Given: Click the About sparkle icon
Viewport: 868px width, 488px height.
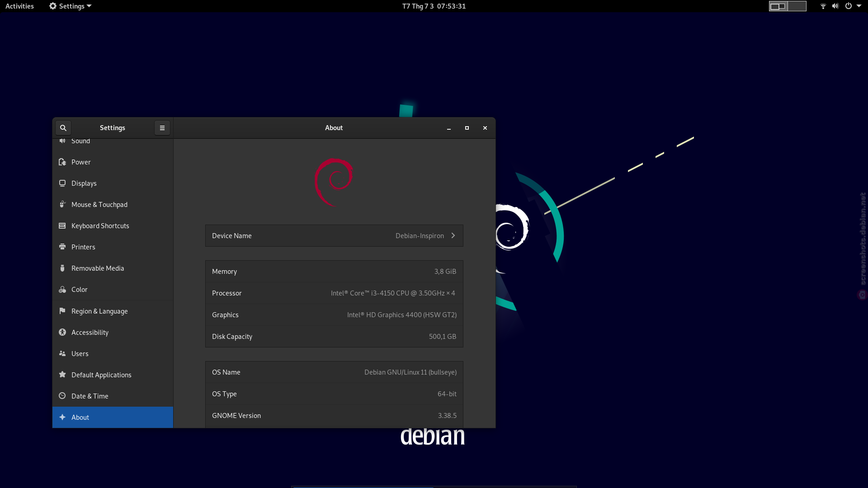Looking at the screenshot, I should click(x=62, y=417).
